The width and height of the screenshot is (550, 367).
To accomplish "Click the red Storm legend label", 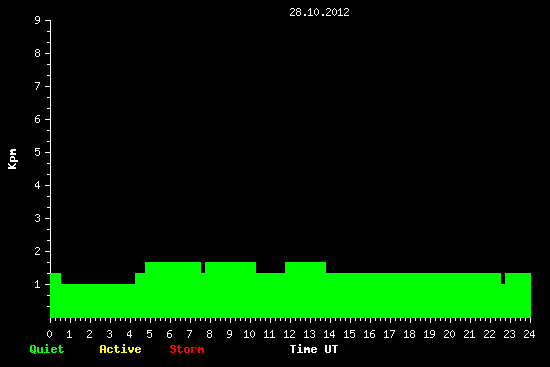I will tap(187, 349).
